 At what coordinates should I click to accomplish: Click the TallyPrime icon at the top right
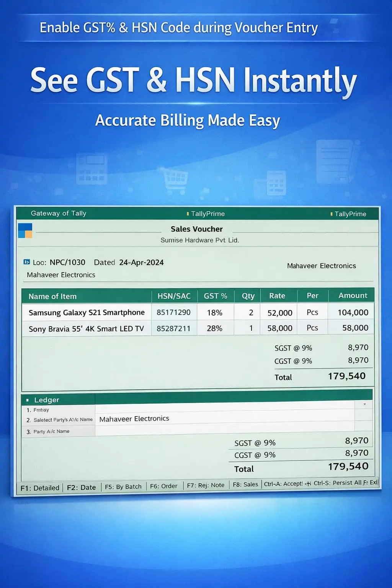click(x=332, y=214)
